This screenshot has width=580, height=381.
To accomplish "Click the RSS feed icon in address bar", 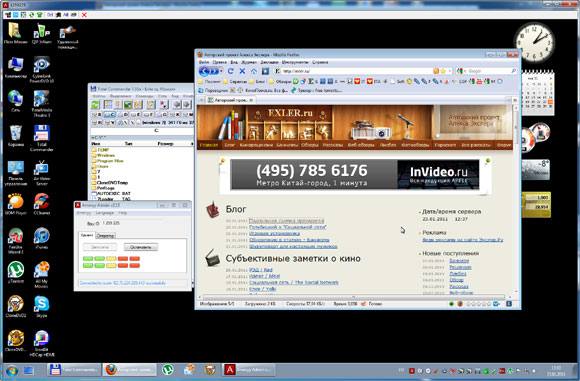I will [436, 71].
